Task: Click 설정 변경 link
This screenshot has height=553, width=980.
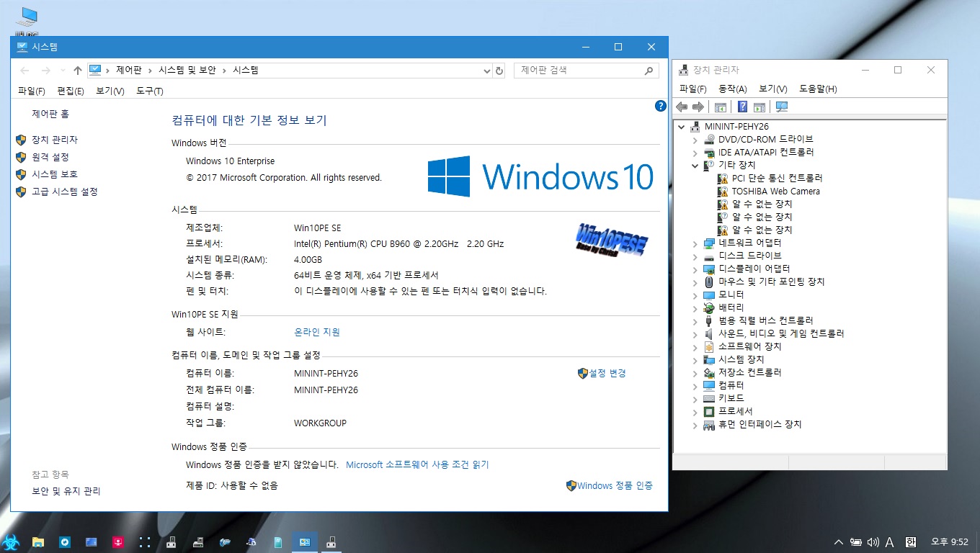Action: click(x=607, y=373)
